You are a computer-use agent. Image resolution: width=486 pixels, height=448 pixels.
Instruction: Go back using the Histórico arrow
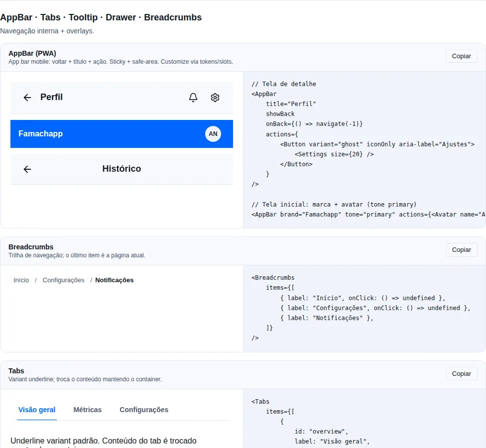tap(27, 169)
